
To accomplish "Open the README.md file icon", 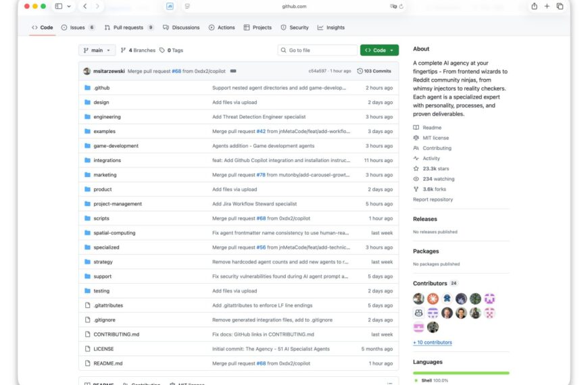I will pos(87,363).
